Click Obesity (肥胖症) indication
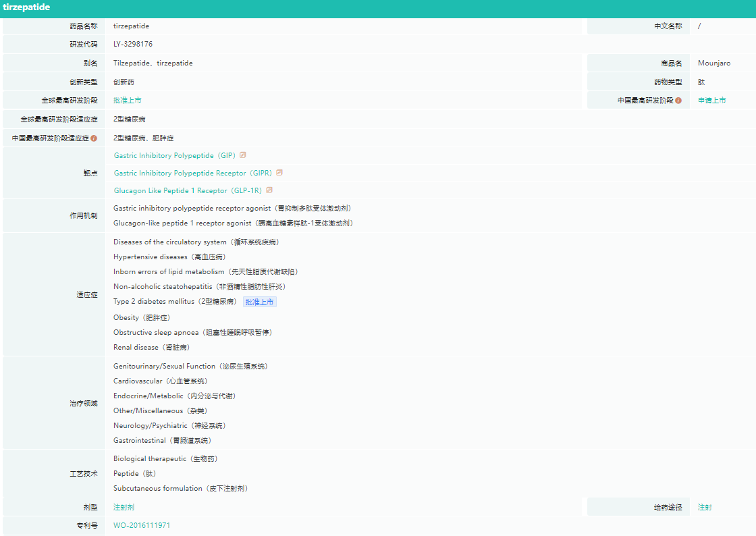Image resolution: width=756 pixels, height=536 pixels. (x=142, y=318)
